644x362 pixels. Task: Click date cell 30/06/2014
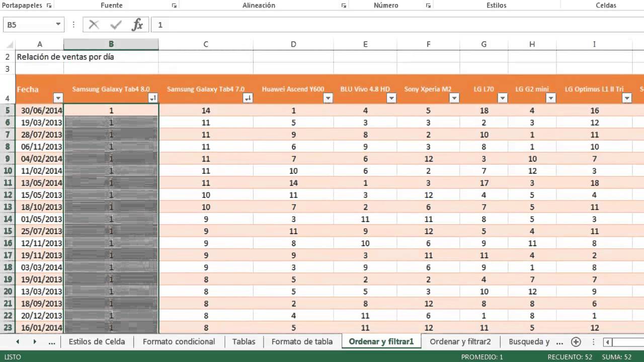[x=40, y=110]
